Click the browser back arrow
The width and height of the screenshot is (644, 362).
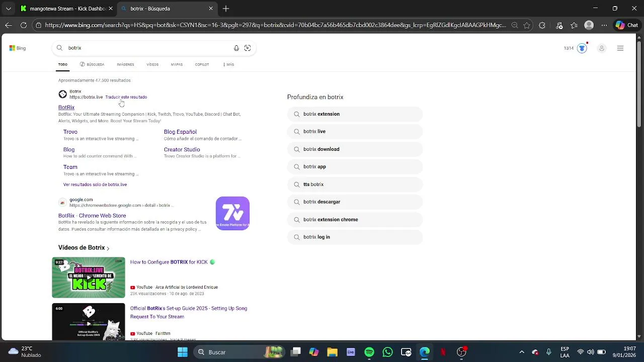pyautogui.click(x=9, y=25)
